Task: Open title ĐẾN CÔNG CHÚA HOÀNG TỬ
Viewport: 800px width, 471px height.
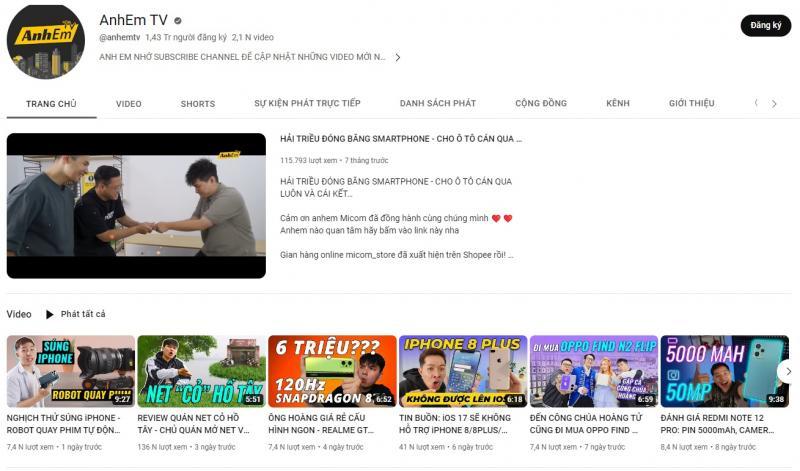Action: [x=586, y=424]
